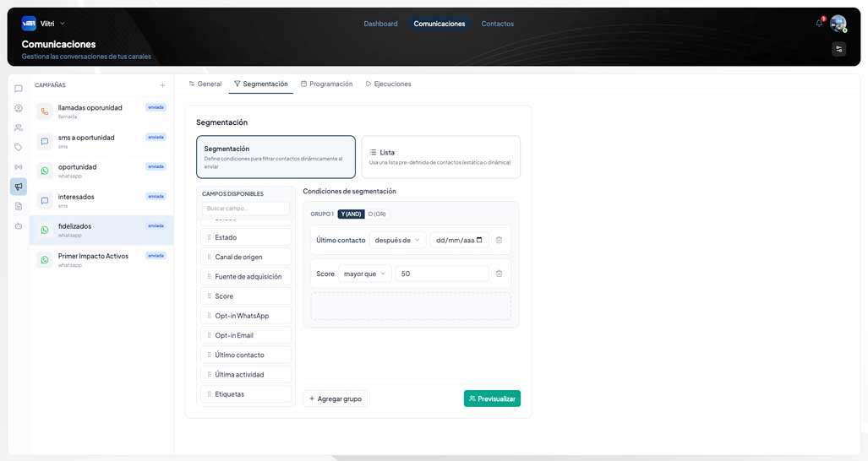
Task: Click the dd/mm/aaaa date input
Action: (x=460, y=240)
